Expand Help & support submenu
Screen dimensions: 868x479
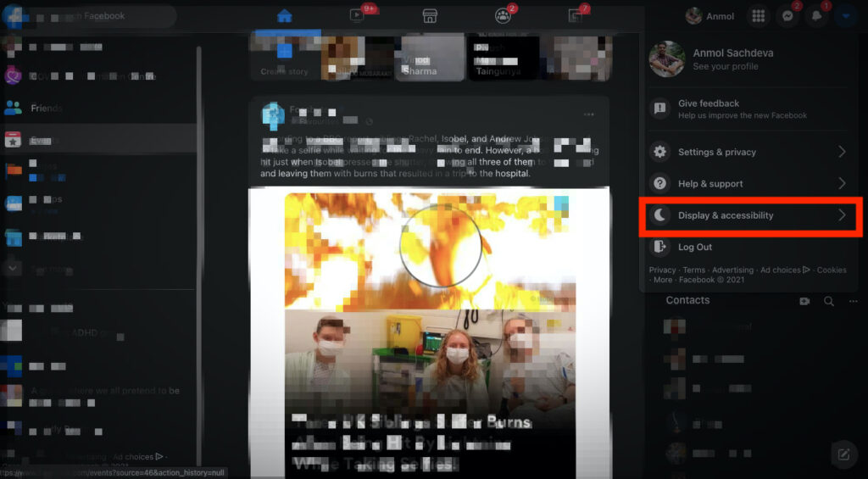[749, 183]
